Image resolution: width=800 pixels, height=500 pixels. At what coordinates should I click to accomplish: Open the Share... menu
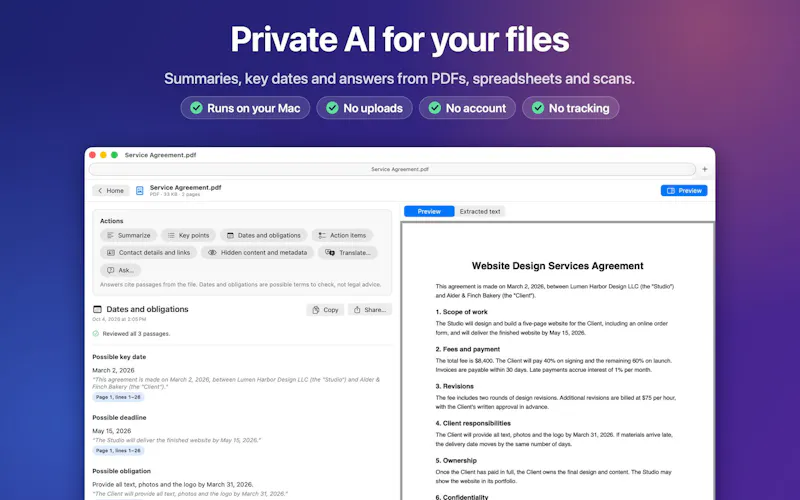click(x=370, y=310)
